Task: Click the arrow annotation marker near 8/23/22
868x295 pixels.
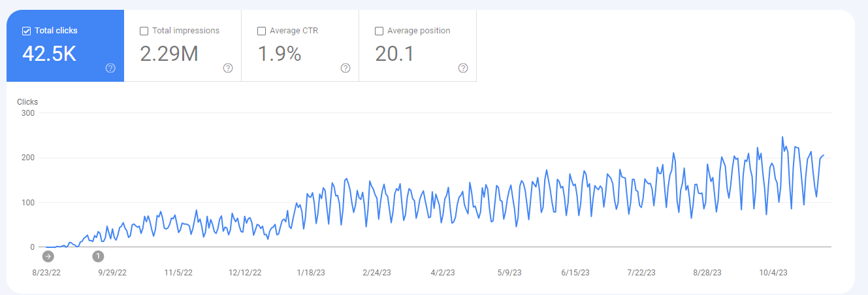Action: click(x=48, y=256)
